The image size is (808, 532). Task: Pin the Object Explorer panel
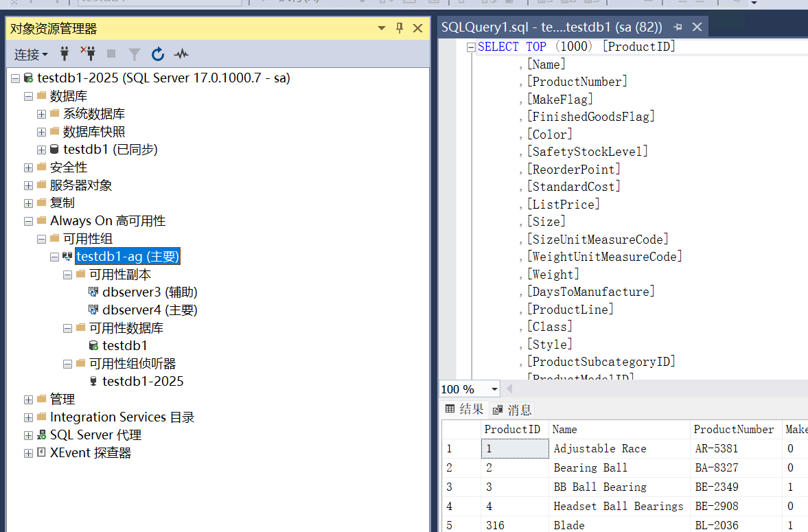click(400, 28)
